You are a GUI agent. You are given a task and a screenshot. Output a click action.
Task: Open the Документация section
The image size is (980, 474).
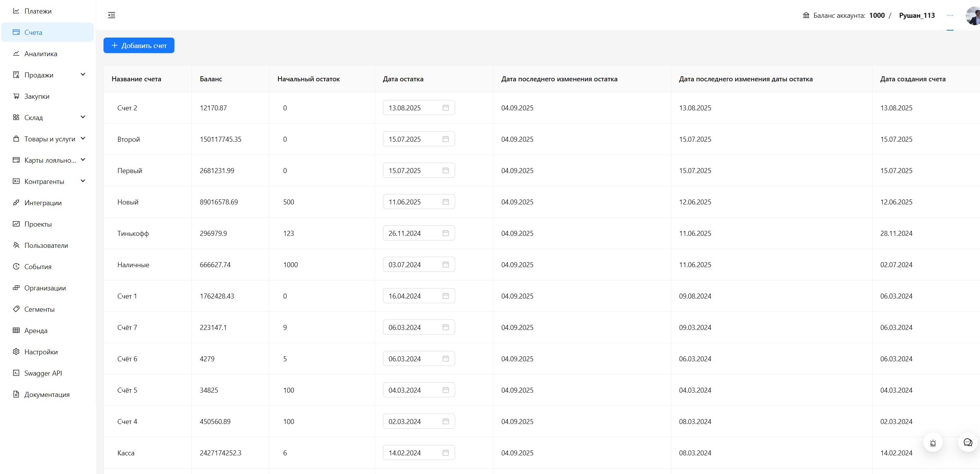pyautogui.click(x=47, y=394)
